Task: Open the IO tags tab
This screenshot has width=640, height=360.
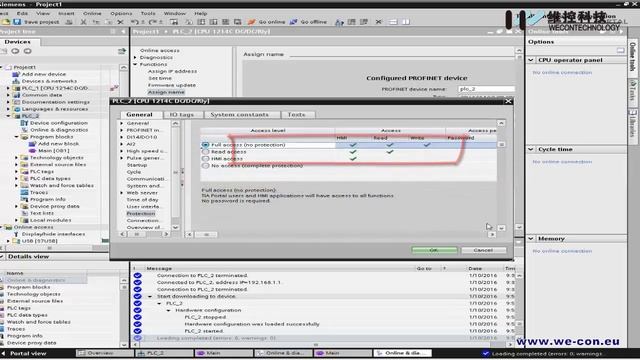Action: (x=182, y=115)
